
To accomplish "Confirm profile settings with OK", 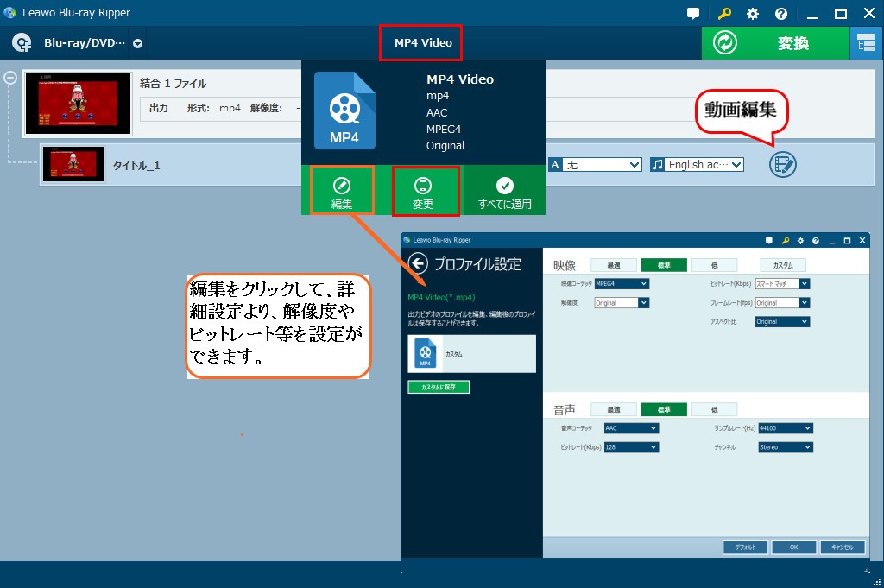I will coord(794,547).
